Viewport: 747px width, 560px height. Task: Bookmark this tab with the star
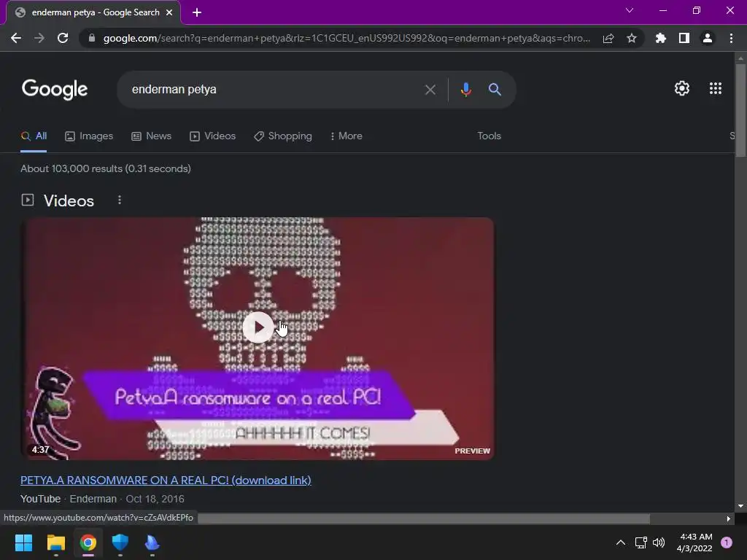coord(632,38)
